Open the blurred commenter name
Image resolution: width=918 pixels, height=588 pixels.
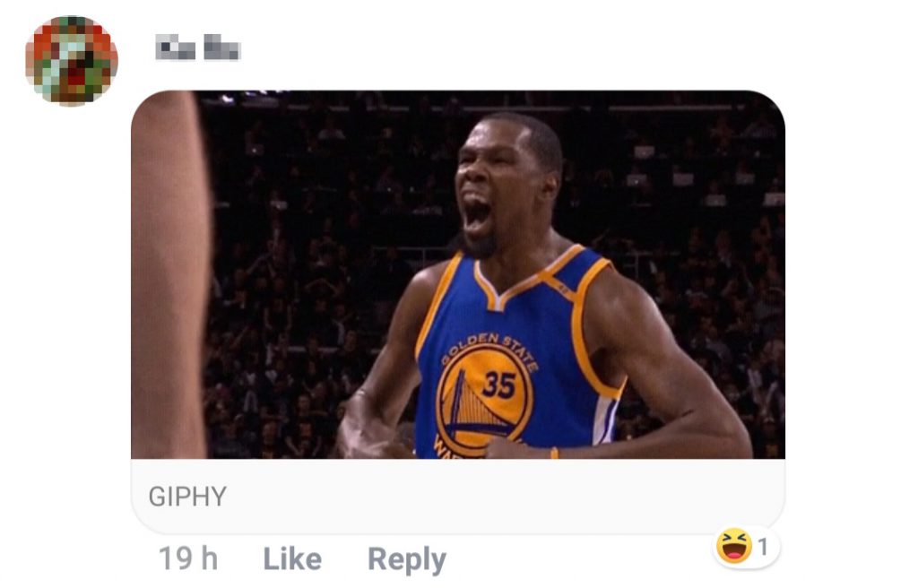198,47
